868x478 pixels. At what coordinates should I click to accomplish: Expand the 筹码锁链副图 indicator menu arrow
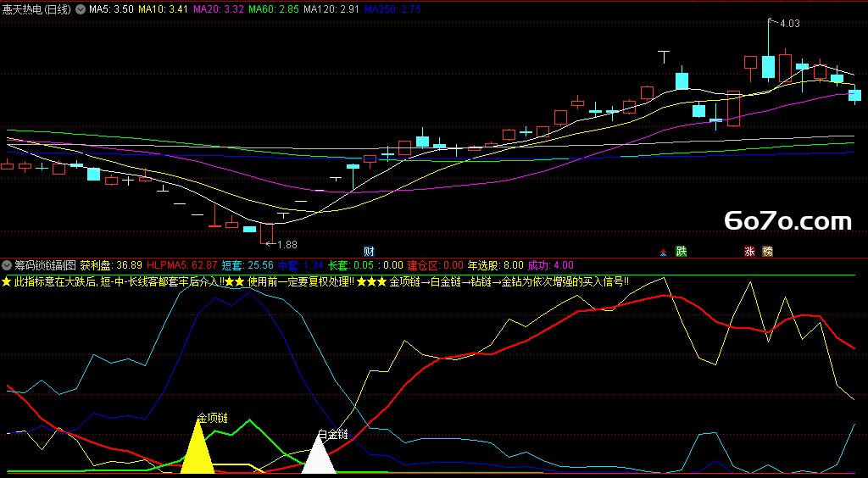[7, 265]
